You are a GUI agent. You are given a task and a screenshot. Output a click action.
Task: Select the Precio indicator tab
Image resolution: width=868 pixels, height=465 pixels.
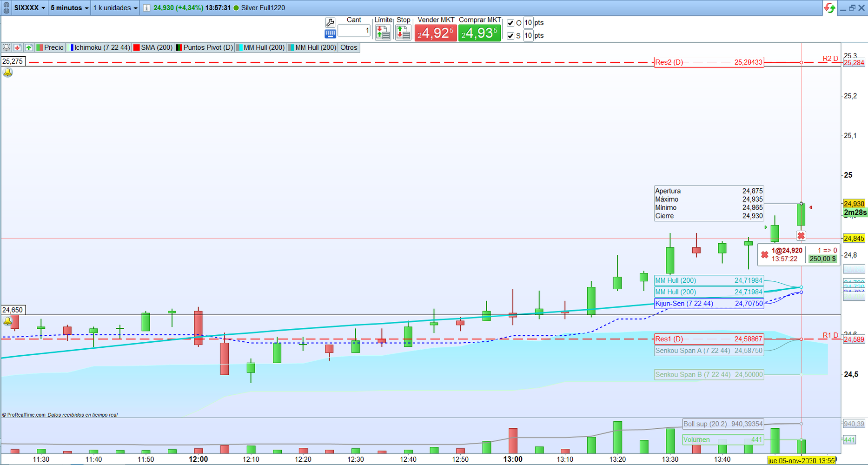[50, 47]
